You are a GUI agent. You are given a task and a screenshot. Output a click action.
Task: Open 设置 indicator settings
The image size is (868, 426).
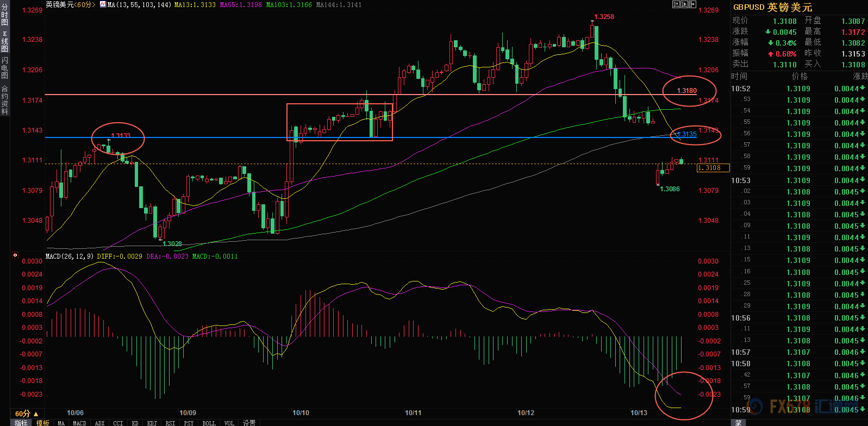[x=249, y=423]
